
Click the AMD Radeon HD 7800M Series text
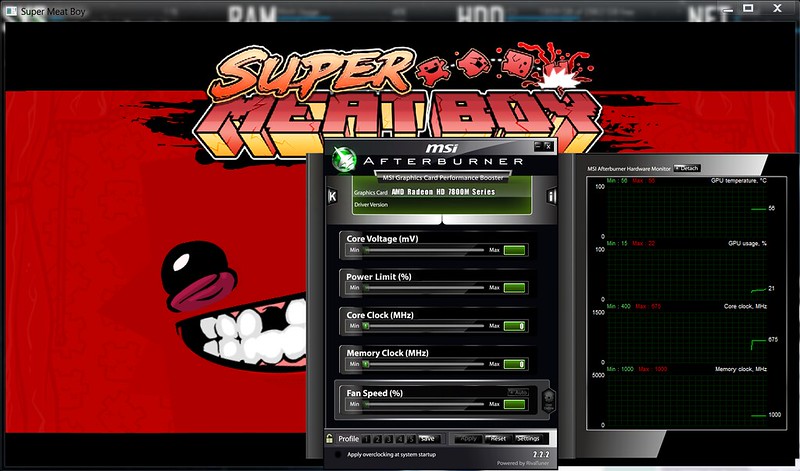(443, 192)
